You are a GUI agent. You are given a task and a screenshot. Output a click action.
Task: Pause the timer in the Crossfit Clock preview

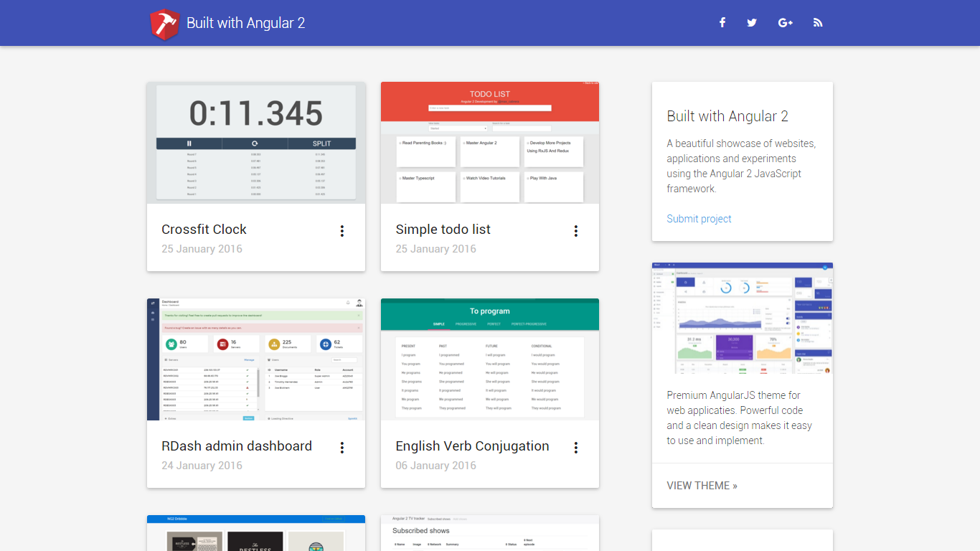click(189, 143)
